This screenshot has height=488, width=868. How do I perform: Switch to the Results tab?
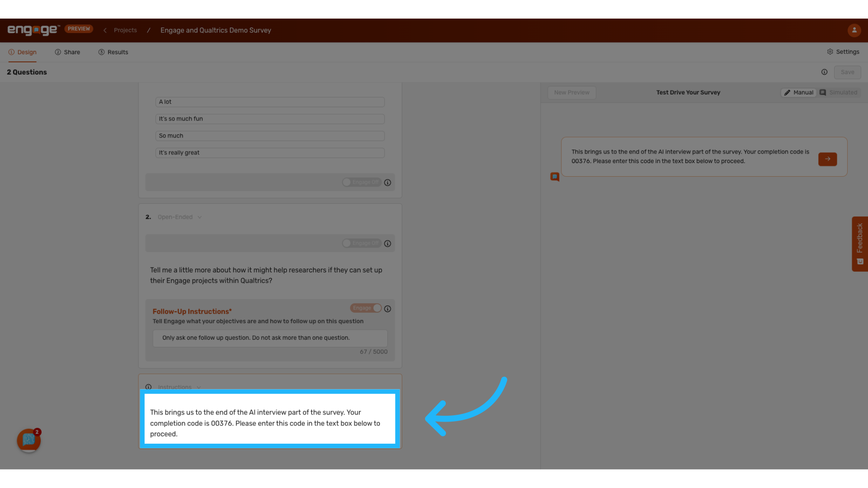tap(113, 52)
